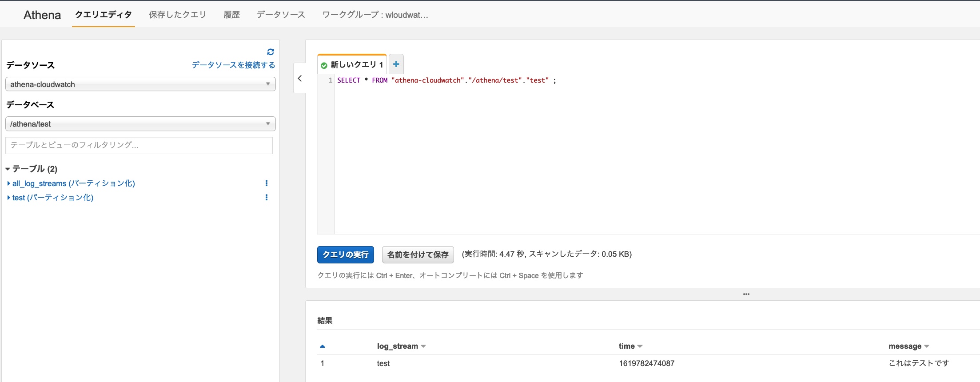Open the データソース navigation tab
The height and width of the screenshot is (382, 980).
[x=281, y=15]
